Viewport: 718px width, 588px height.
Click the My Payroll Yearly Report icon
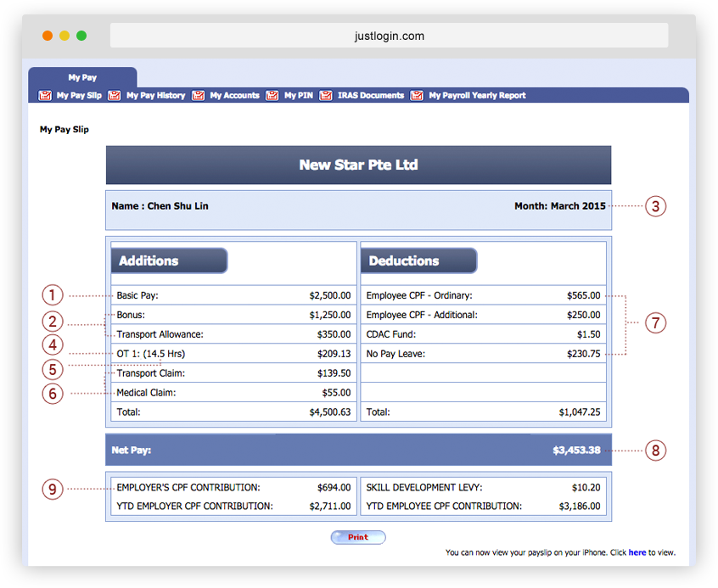point(418,96)
